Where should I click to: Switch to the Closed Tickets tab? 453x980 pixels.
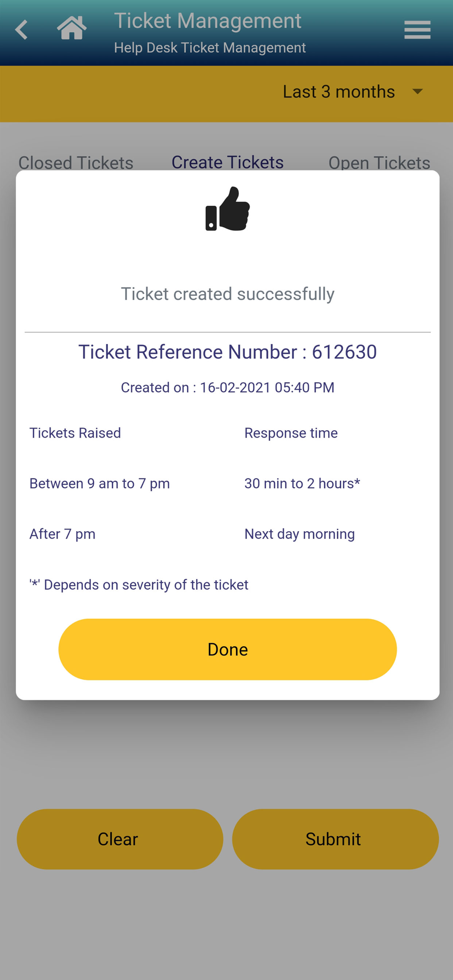pos(76,162)
